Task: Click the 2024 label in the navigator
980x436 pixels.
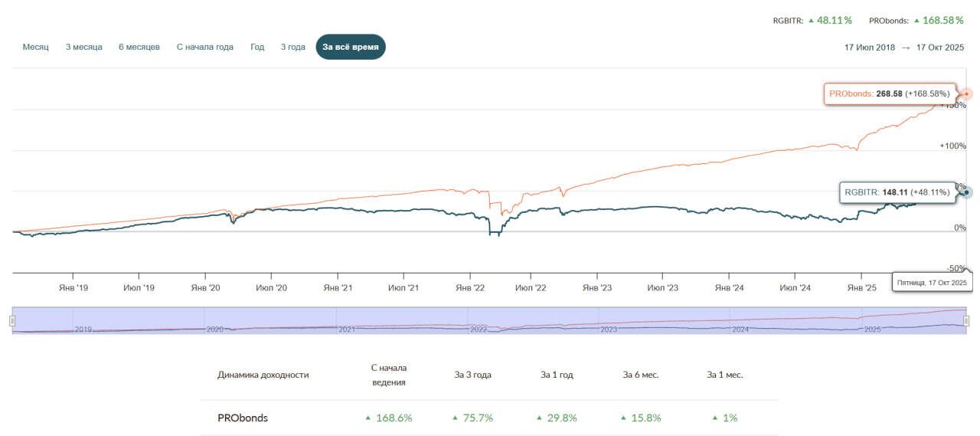Action: point(740,329)
